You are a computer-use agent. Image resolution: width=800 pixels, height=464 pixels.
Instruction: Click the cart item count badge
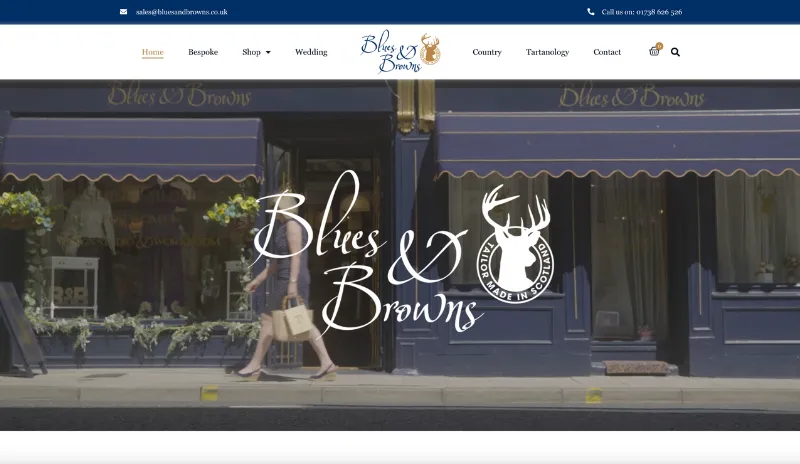[659, 46]
